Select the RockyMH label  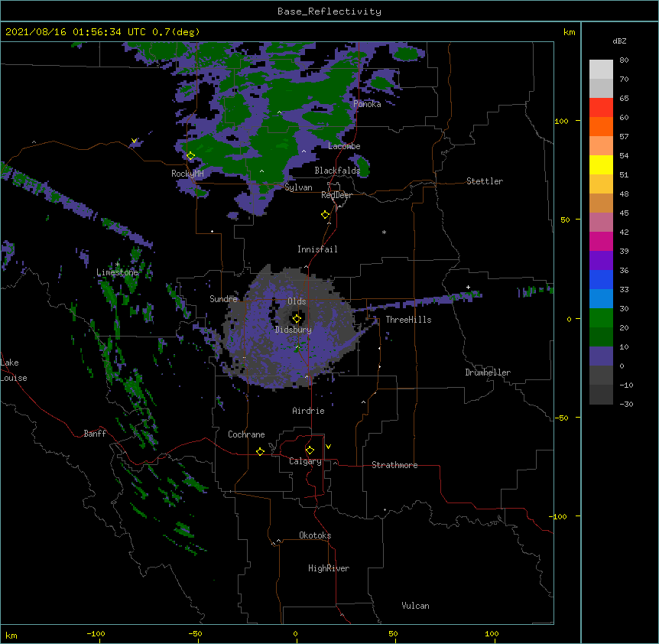187,174
